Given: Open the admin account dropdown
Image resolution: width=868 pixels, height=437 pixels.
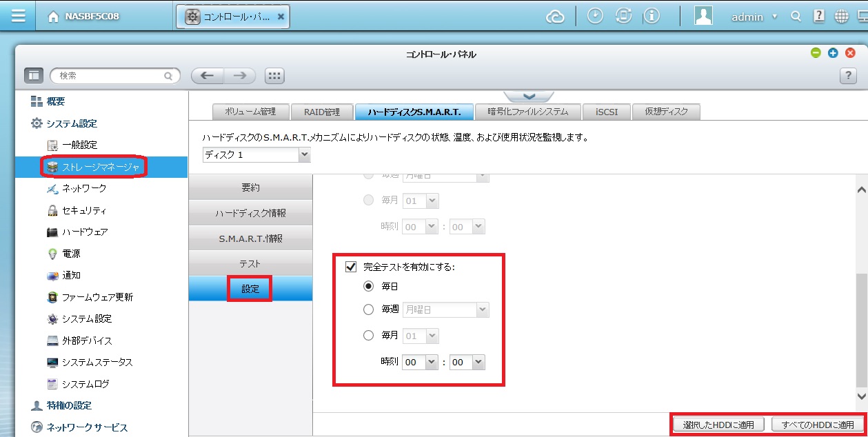Looking at the screenshot, I should 755,17.
